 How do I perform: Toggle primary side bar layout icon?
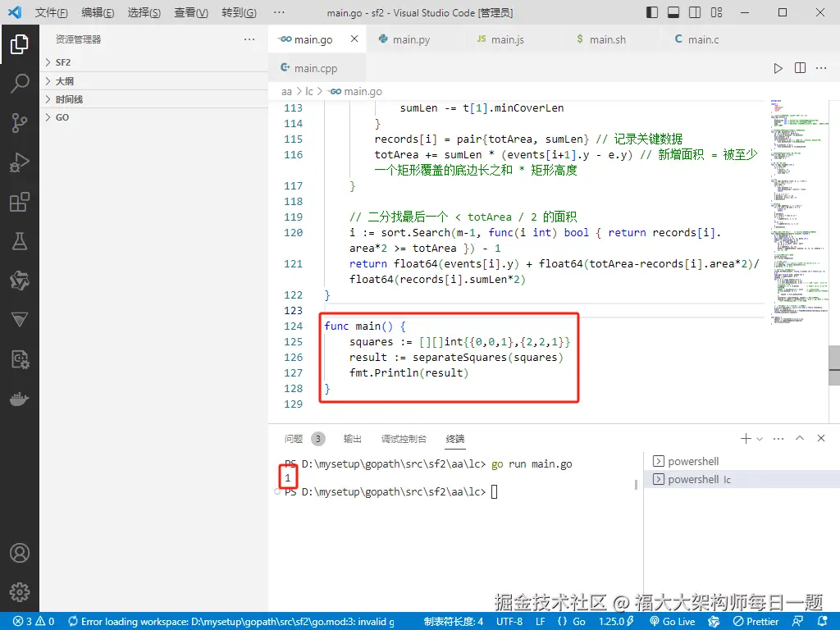[652, 12]
